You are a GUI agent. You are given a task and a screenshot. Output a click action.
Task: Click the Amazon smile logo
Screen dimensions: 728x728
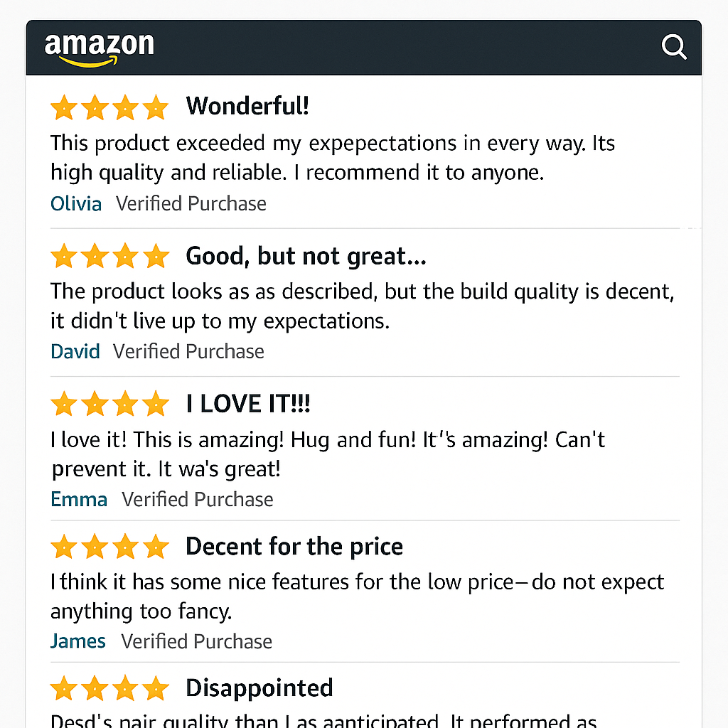[99, 47]
